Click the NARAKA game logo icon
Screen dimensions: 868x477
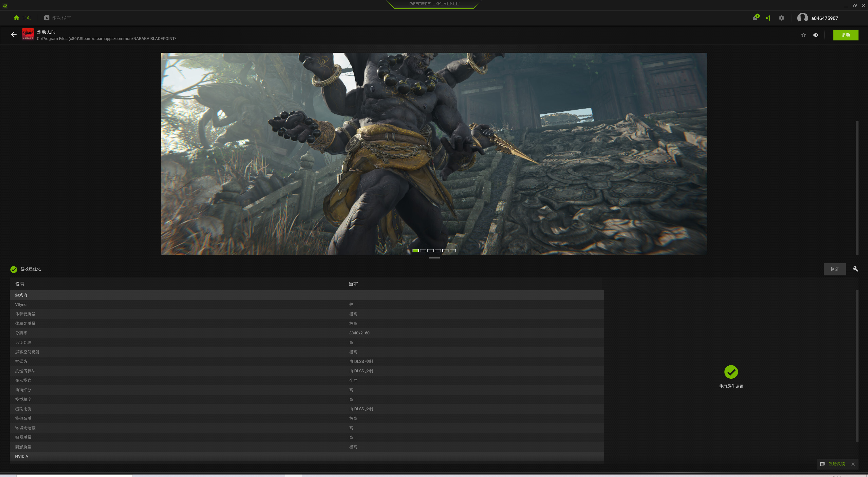click(x=28, y=34)
